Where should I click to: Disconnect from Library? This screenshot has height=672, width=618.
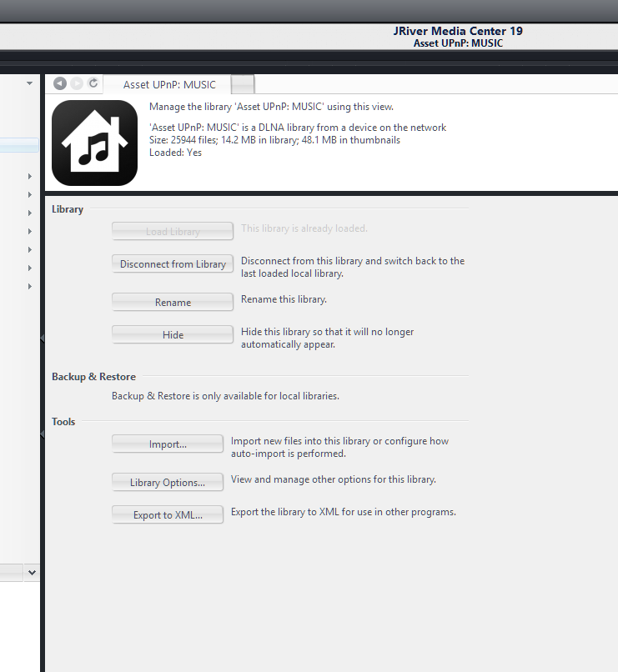tap(173, 264)
